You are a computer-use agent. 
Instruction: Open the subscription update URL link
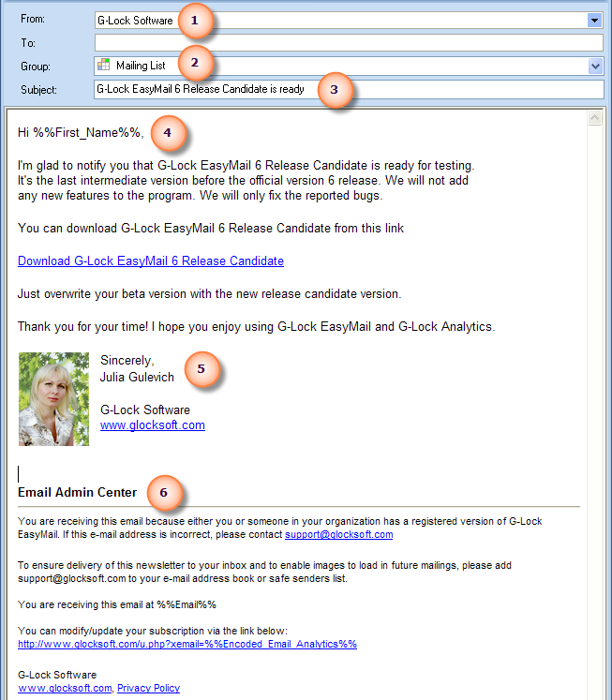click(187, 644)
